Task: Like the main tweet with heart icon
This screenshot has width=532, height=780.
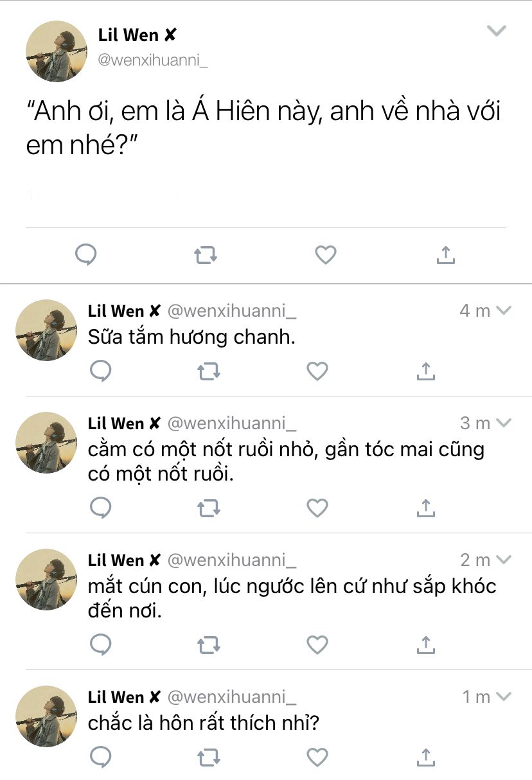Action: pyautogui.click(x=326, y=255)
